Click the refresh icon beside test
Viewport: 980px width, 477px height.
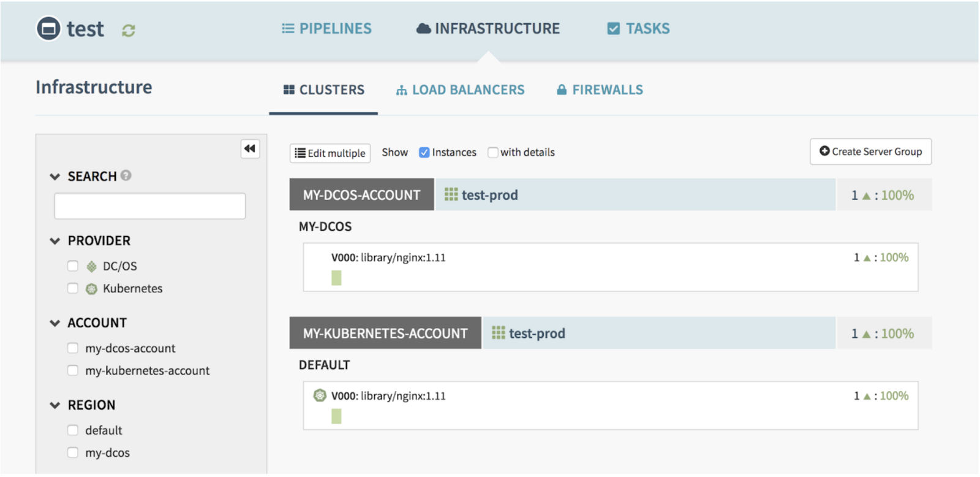pyautogui.click(x=128, y=30)
